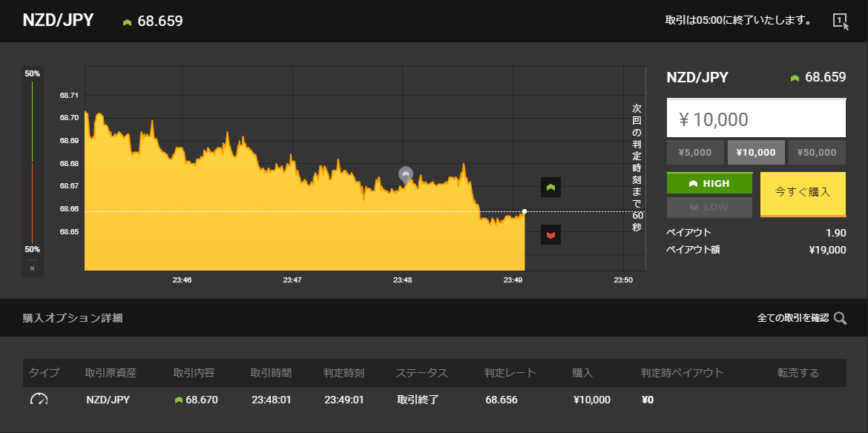Click the ¥10,000 amount input field
Image resolution: width=868 pixels, height=433 pixels.
click(756, 119)
